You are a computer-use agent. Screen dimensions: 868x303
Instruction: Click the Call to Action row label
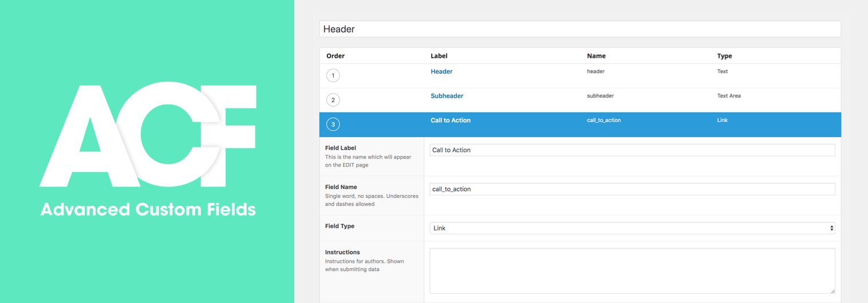(x=451, y=120)
